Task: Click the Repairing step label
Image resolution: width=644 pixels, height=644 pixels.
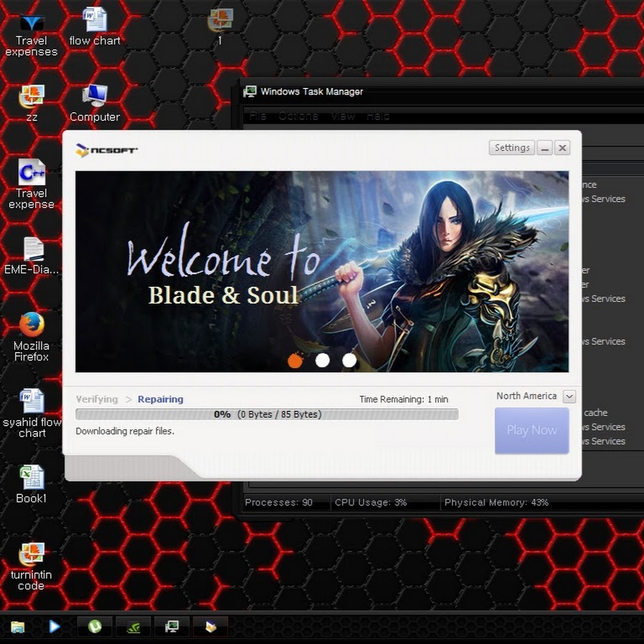Action: click(160, 399)
